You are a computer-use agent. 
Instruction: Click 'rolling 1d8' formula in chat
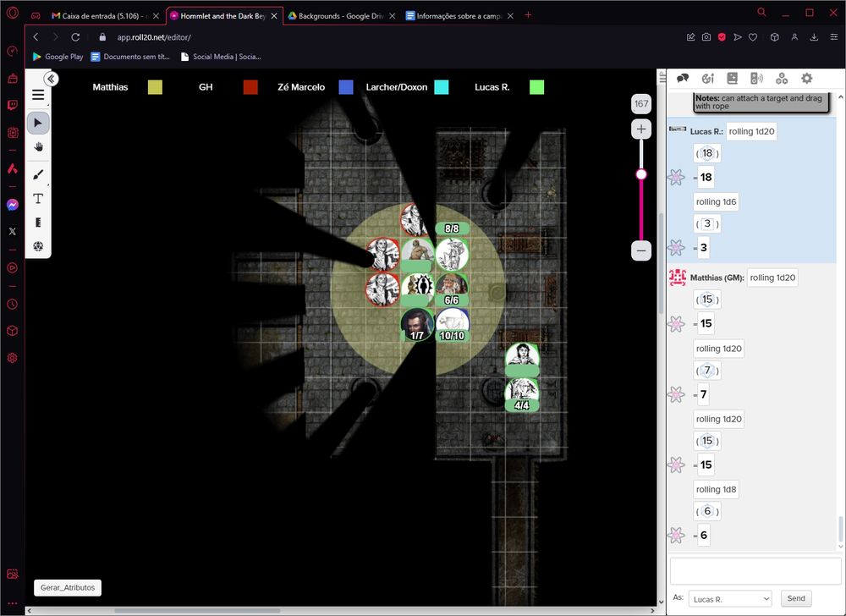click(x=716, y=489)
